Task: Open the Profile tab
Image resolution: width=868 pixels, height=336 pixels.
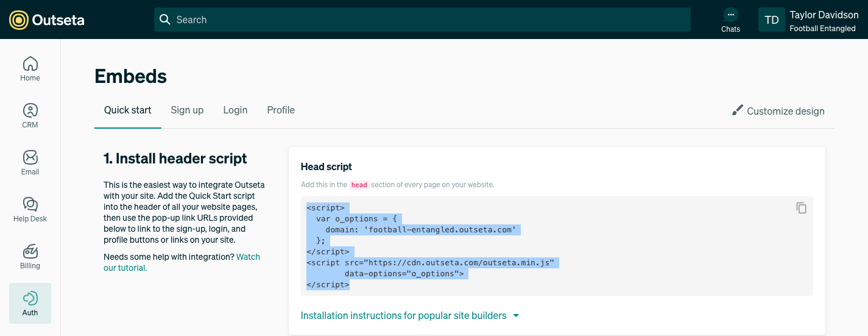Action: pyautogui.click(x=281, y=110)
